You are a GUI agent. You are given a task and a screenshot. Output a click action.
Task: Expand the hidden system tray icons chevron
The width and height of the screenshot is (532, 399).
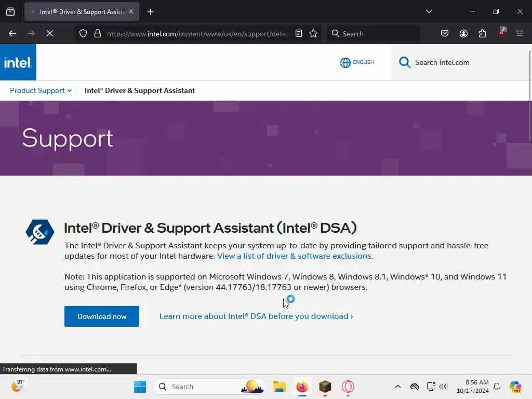[x=398, y=387]
